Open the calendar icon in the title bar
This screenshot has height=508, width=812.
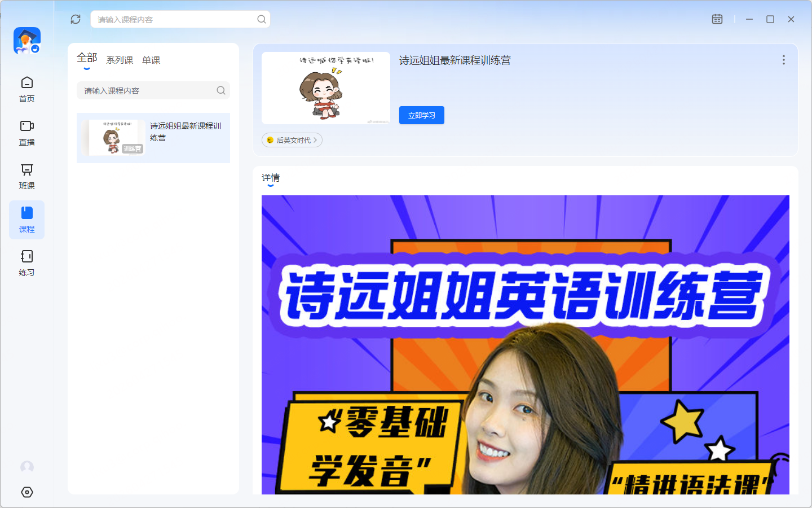717,19
